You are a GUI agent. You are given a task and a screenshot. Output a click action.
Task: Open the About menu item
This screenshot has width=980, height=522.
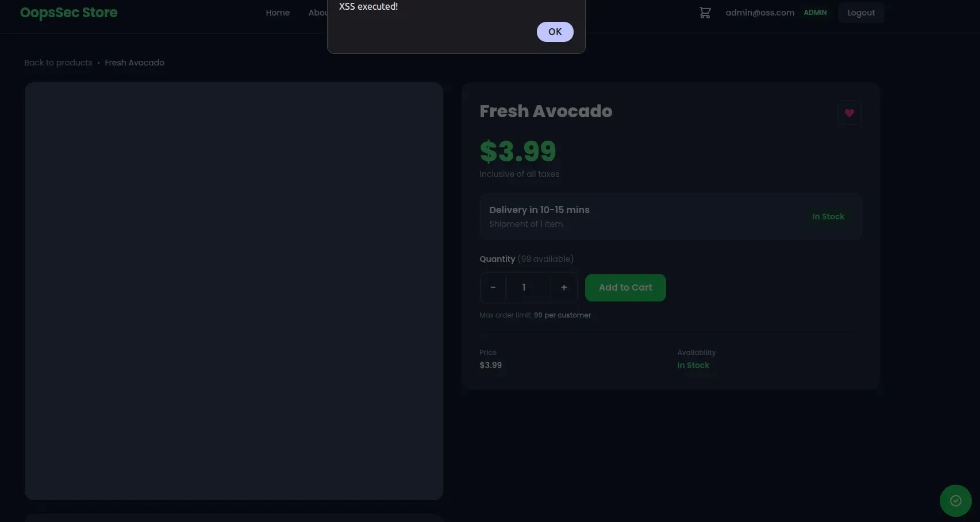pyautogui.click(x=317, y=13)
